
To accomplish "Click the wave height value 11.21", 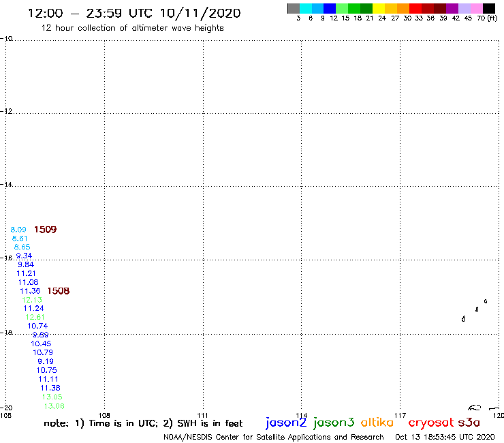I will (x=26, y=273).
